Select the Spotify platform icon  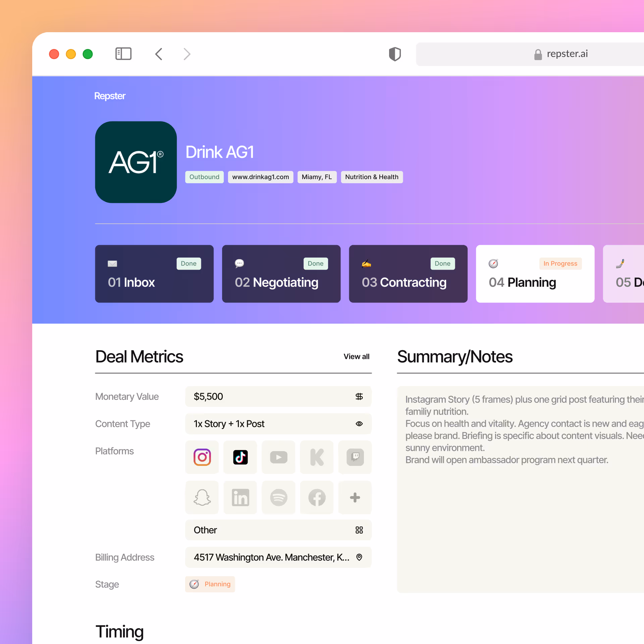tap(278, 497)
